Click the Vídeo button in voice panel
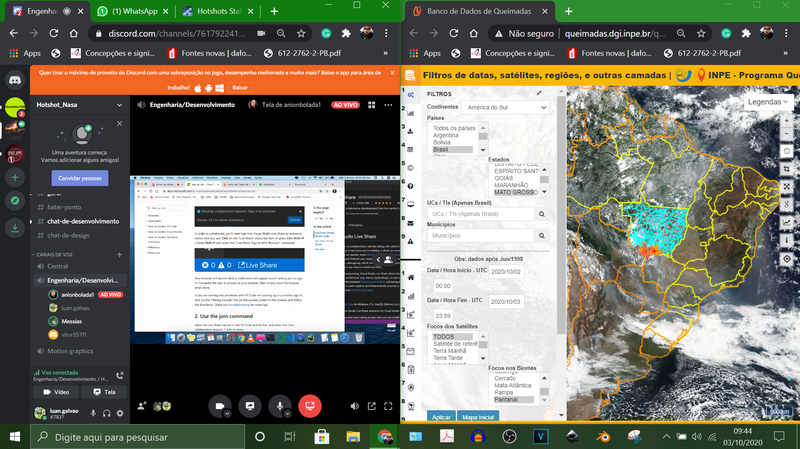800x449 pixels. 56,392
